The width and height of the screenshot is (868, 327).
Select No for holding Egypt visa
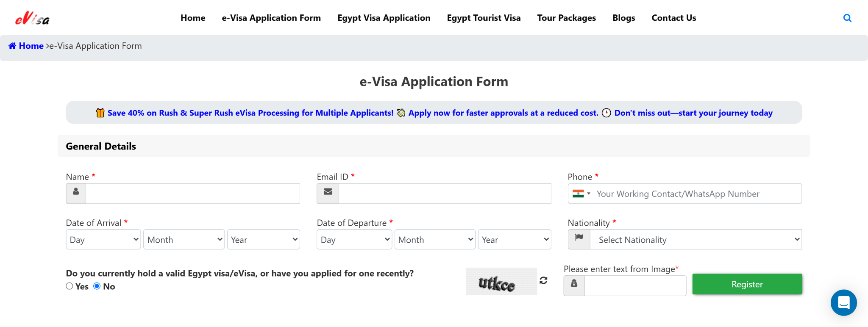(x=97, y=286)
